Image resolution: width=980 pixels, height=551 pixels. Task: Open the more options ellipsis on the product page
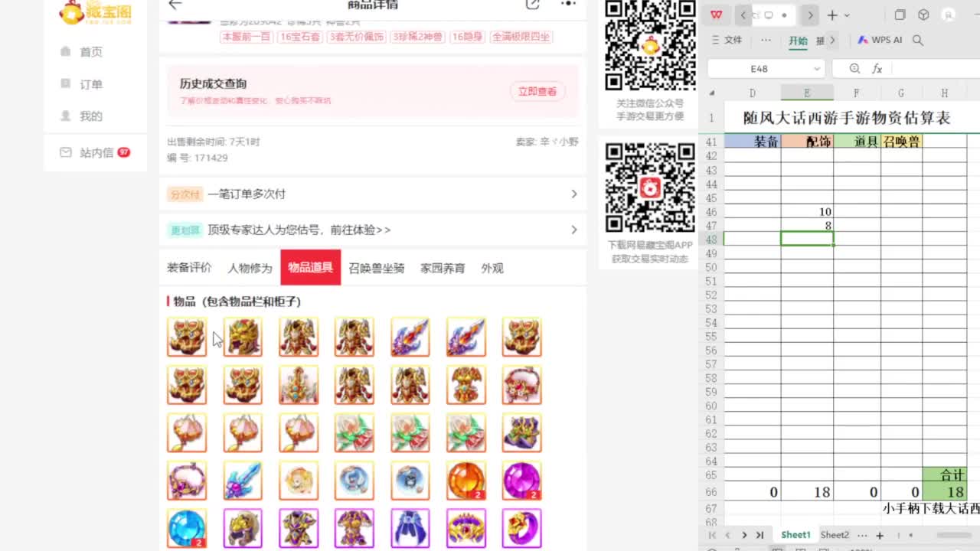[567, 5]
